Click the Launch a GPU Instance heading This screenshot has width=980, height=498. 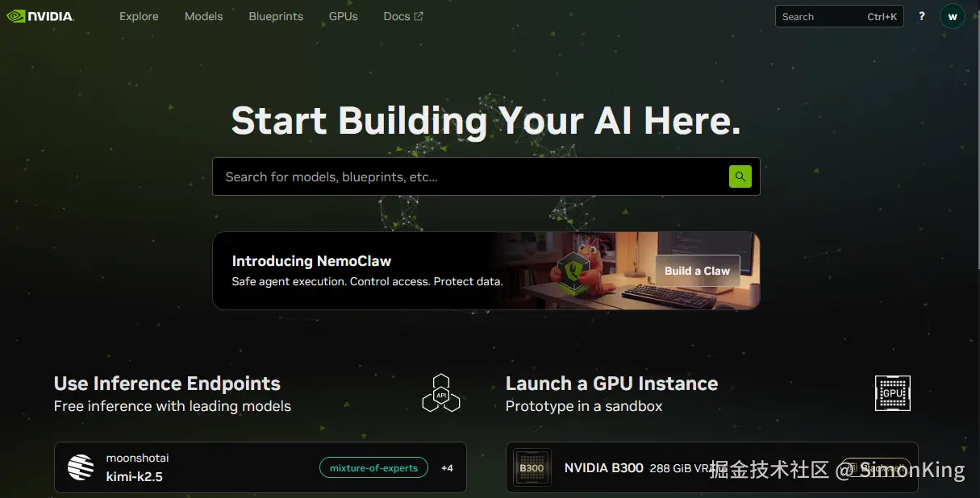click(611, 384)
